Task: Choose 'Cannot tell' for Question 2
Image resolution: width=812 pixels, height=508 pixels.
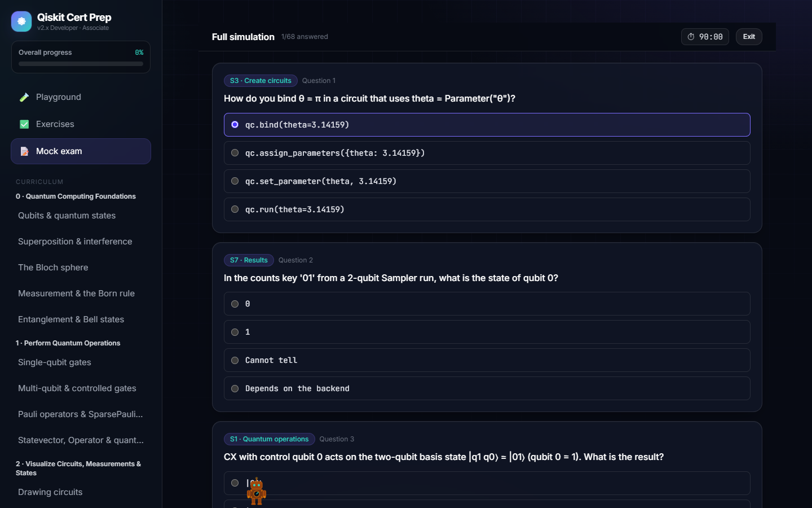Action: pos(487,360)
